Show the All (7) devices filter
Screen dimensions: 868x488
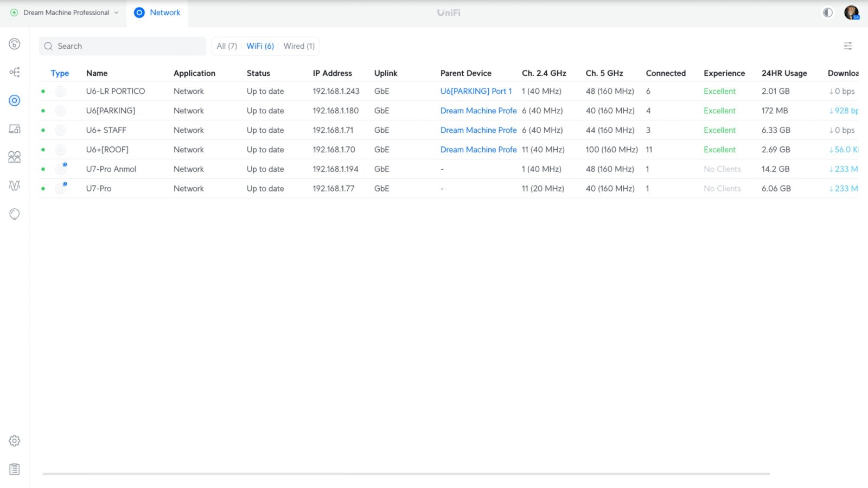coord(227,46)
